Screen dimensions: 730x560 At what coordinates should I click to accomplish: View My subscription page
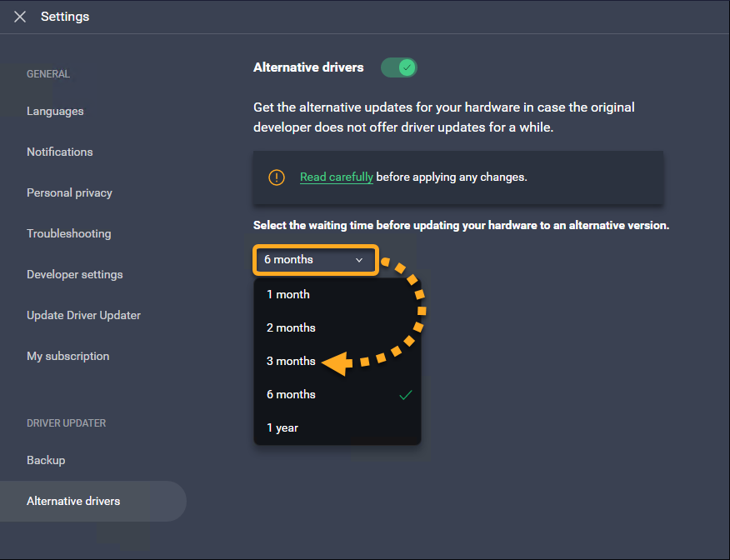tap(67, 356)
